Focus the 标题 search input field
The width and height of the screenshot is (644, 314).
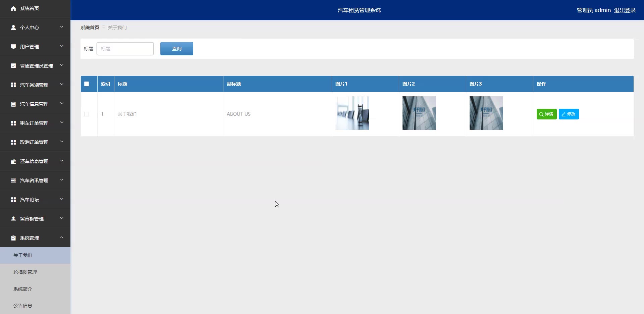(125, 49)
